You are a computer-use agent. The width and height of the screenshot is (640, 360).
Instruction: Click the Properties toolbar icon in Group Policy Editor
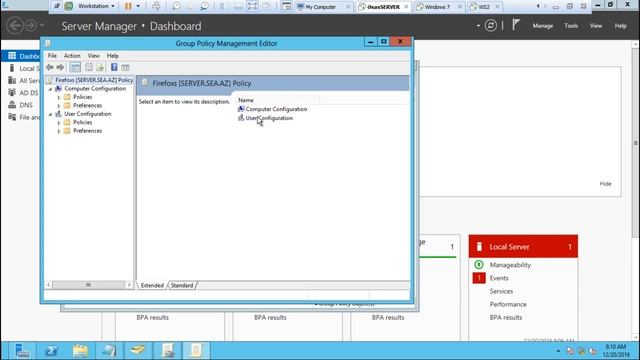click(x=89, y=67)
